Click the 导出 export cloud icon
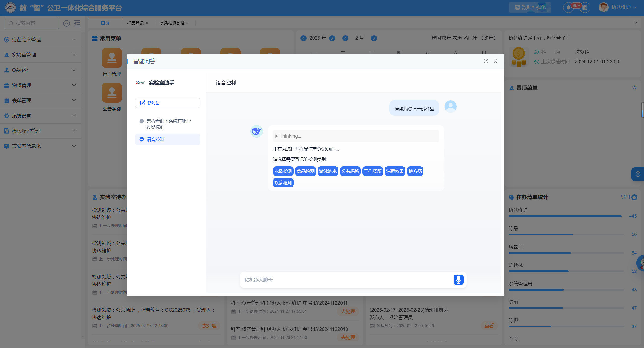644x348 pixels. pyautogui.click(x=634, y=197)
